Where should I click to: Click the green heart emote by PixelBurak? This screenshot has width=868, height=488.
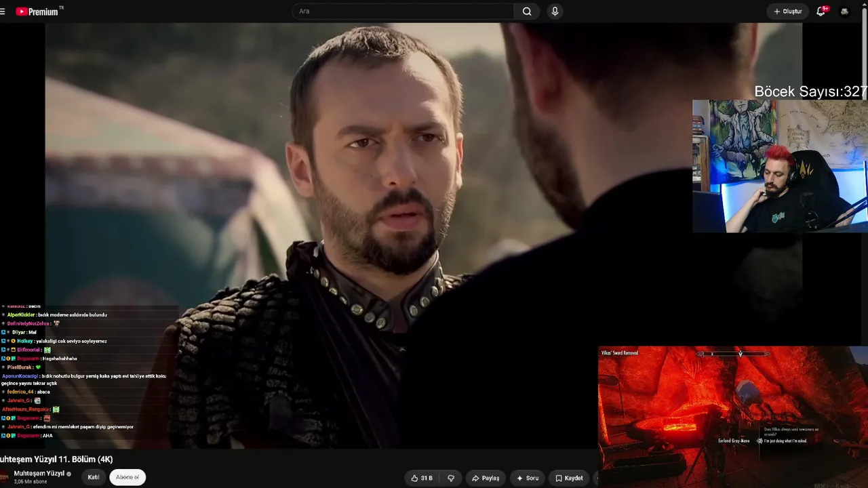39,367
